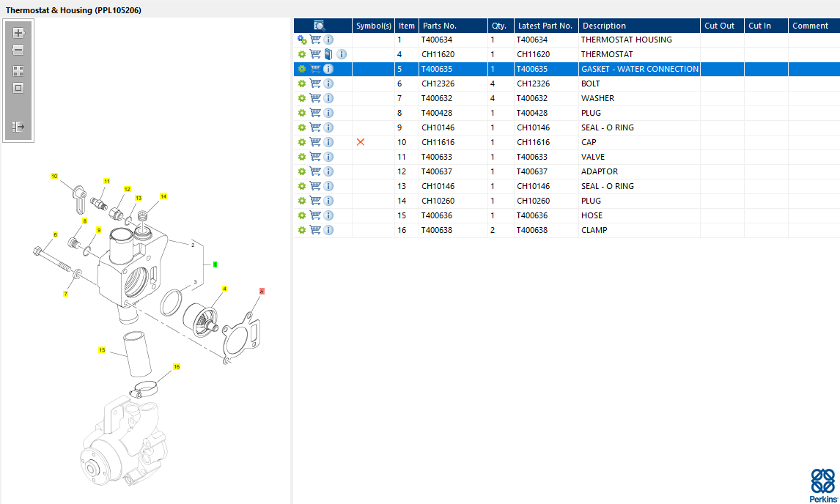
Task: Select callout 6 on the diagram
Action: click(55, 234)
